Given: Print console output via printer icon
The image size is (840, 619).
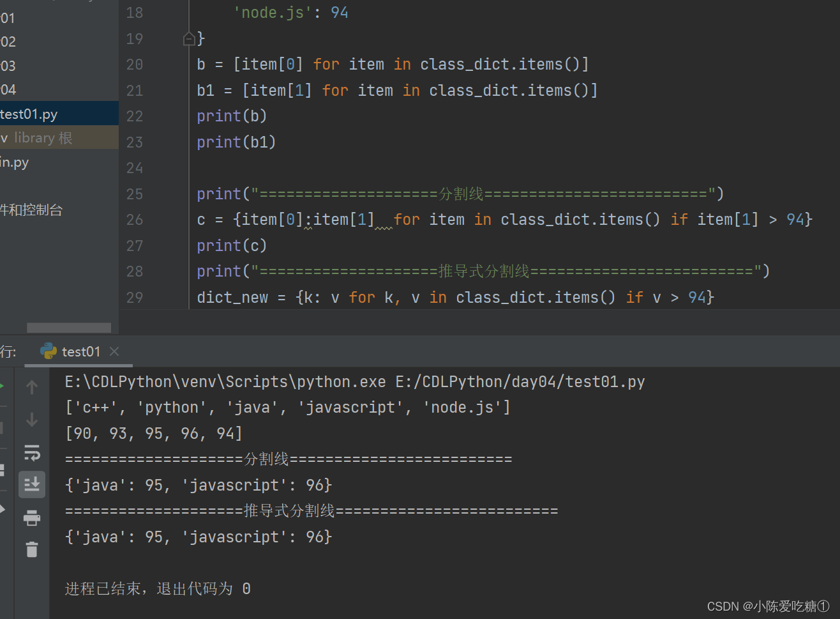Looking at the screenshot, I should [x=32, y=517].
